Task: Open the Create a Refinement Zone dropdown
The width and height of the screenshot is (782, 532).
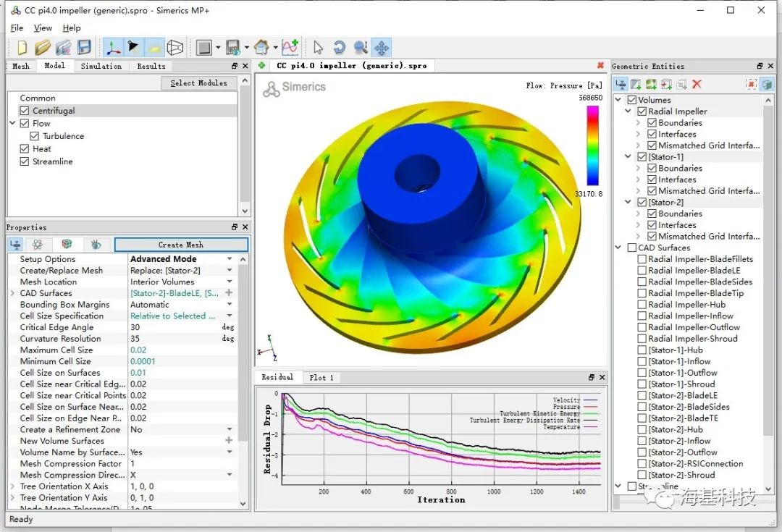Action: [230, 429]
